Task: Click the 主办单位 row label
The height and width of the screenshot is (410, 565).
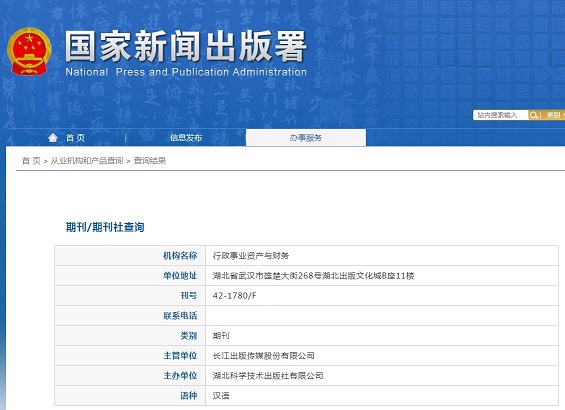Action: tap(180, 376)
